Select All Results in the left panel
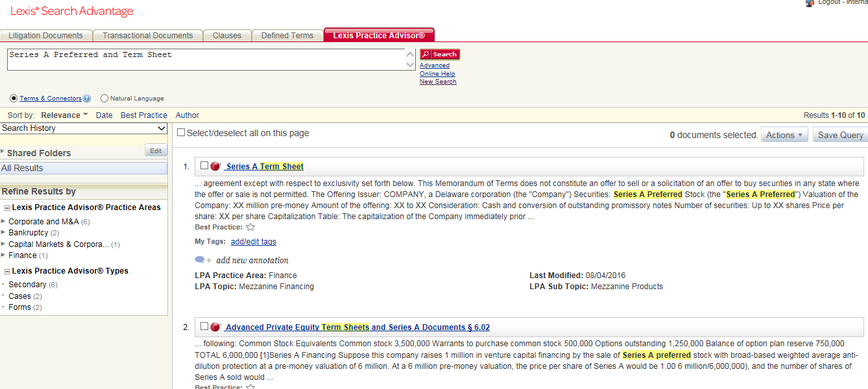The width and height of the screenshot is (868, 389). (x=84, y=168)
